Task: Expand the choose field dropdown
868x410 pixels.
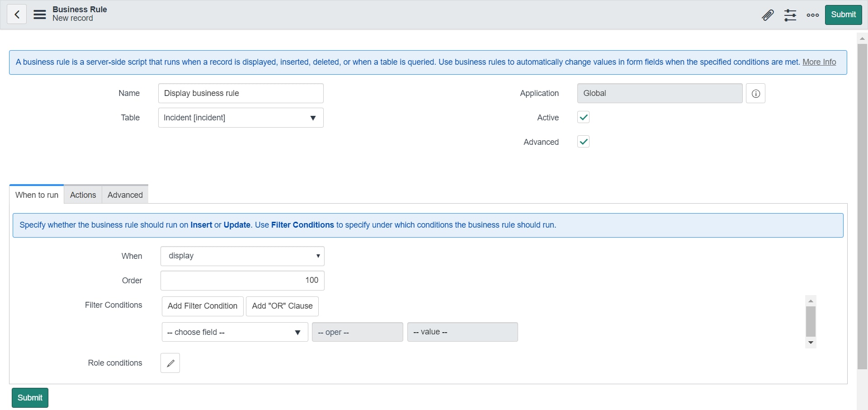Action: [234, 332]
